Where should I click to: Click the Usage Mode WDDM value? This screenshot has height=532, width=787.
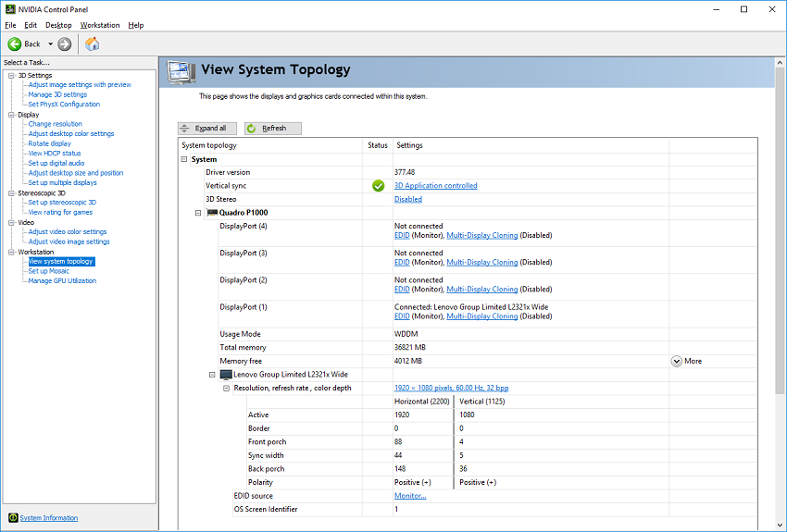click(x=406, y=334)
